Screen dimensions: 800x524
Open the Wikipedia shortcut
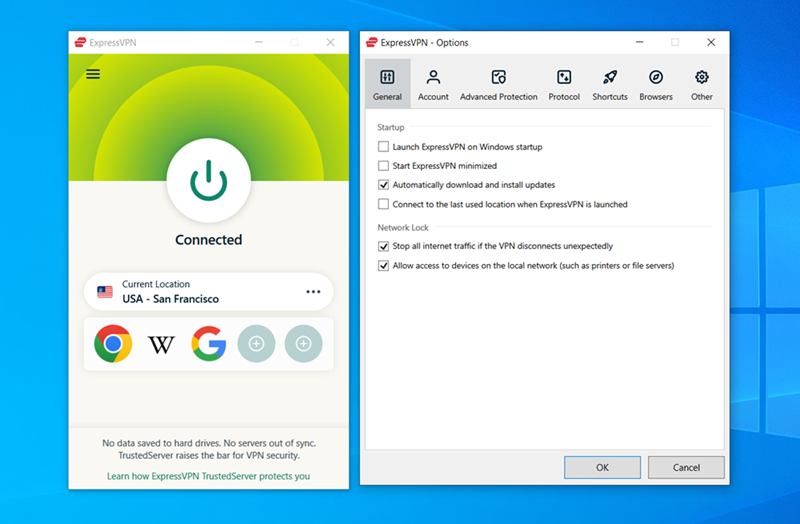[x=161, y=344]
